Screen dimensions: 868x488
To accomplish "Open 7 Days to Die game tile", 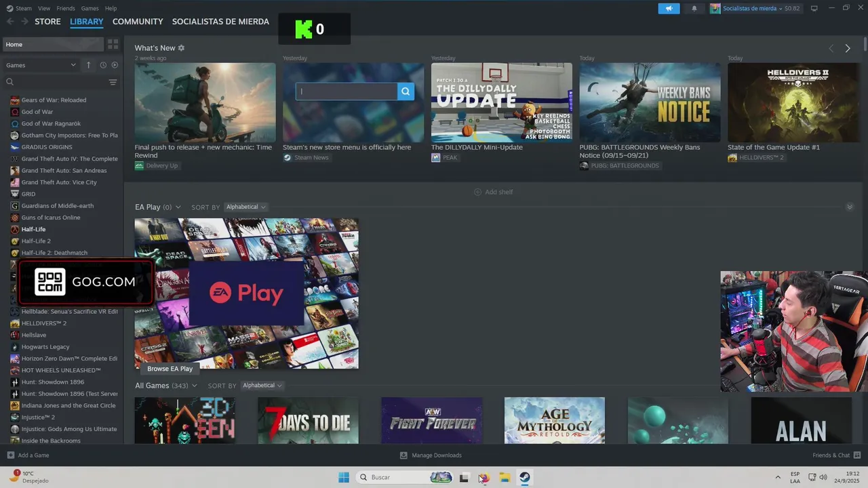I will (x=308, y=421).
